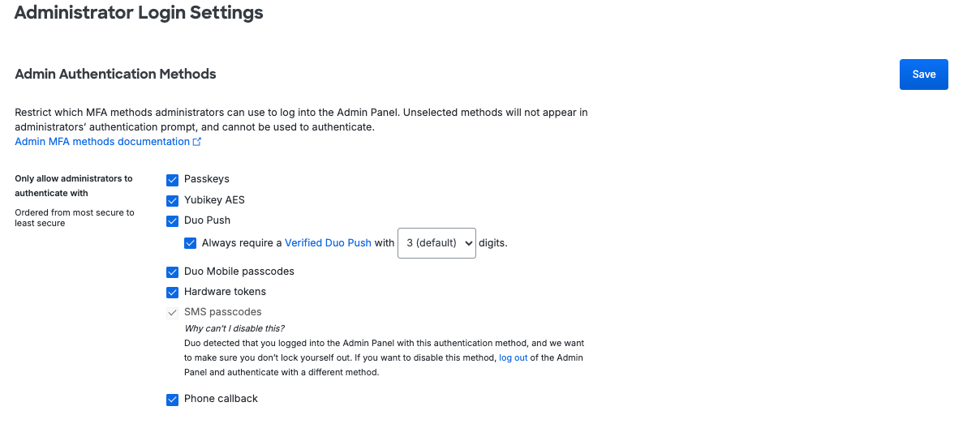Screen dimensions: 980x445
Task: Click the Save button
Action: pyautogui.click(x=923, y=75)
